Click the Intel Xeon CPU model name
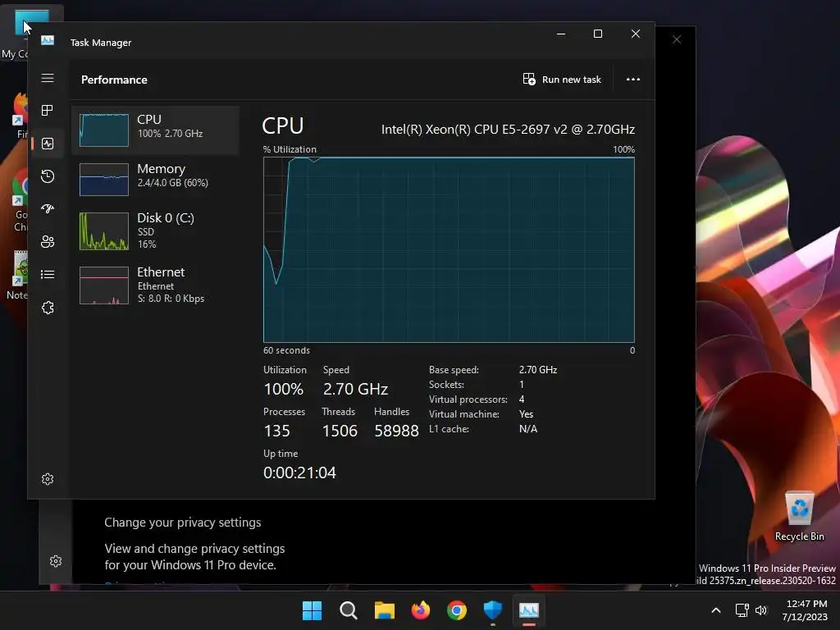Viewport: 840px width, 630px height. click(x=508, y=129)
